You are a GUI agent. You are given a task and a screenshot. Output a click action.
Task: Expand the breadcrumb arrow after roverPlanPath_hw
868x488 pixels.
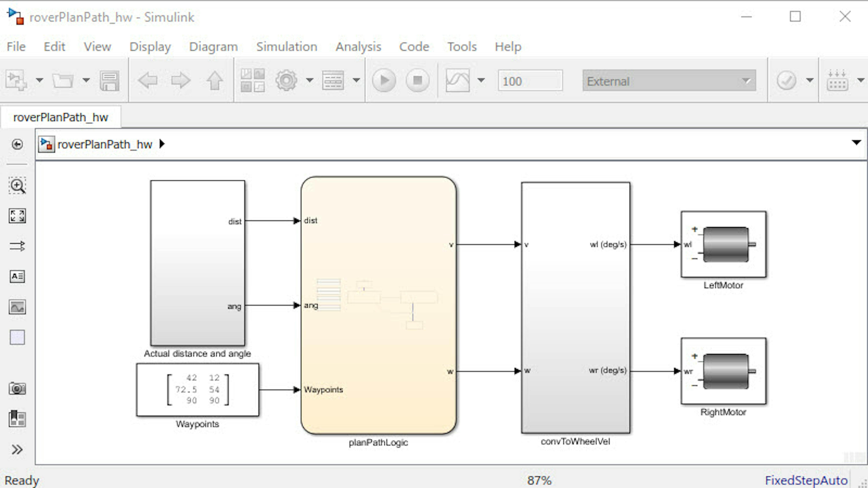click(x=162, y=144)
